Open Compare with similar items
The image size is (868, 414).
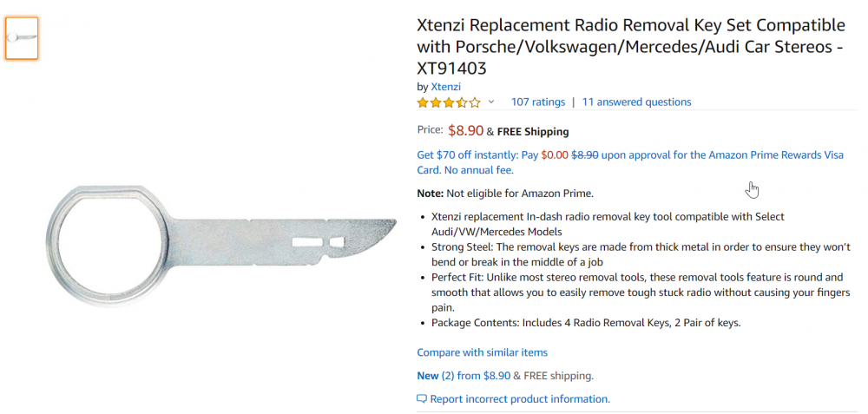tap(482, 352)
